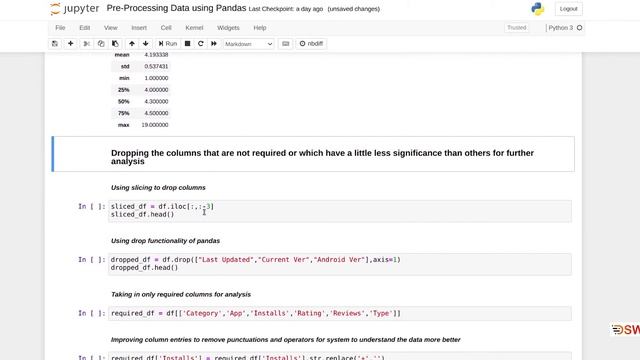Open the command palette keyboard icon
Screen dimensions: 640x360
point(286,44)
